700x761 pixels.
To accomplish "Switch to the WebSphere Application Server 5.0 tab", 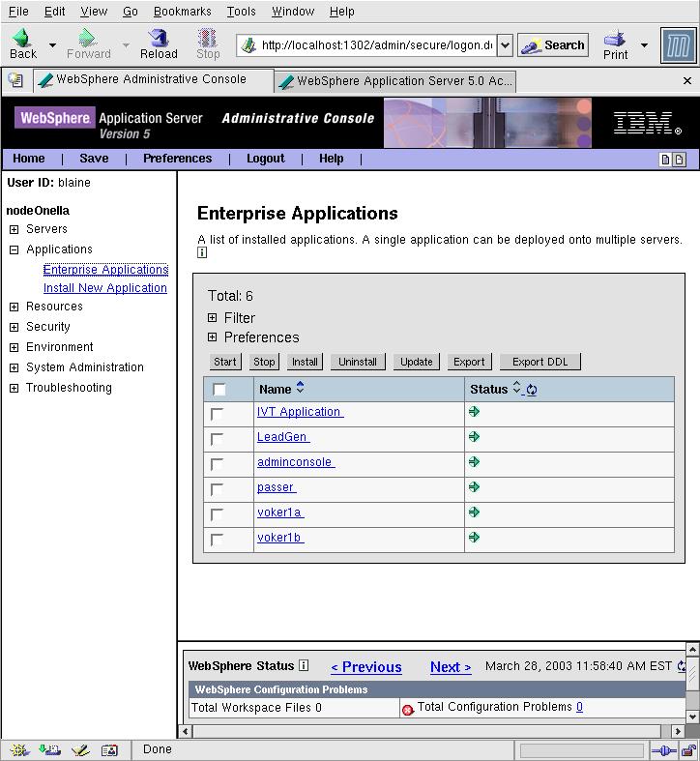I will (x=395, y=81).
